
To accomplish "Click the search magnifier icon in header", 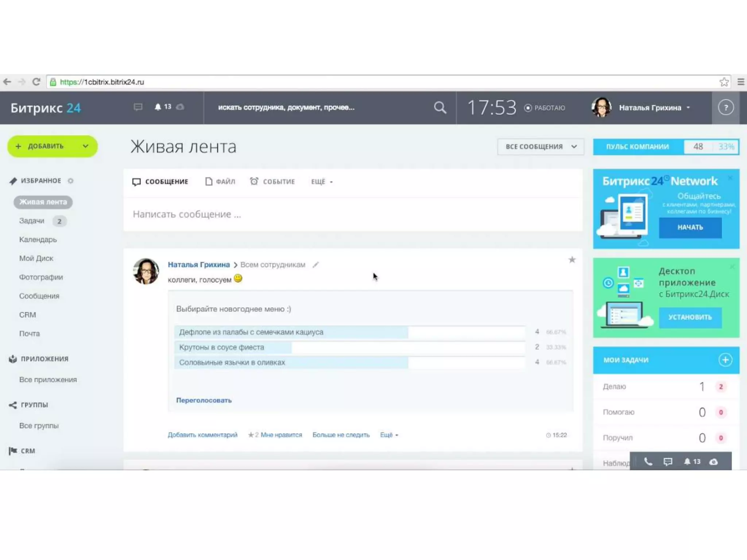I will [x=440, y=108].
